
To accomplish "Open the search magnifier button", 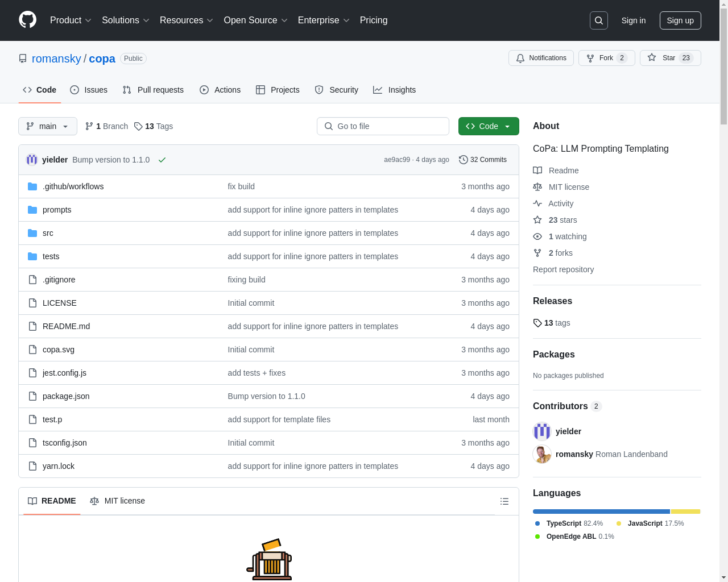I will coord(599,20).
